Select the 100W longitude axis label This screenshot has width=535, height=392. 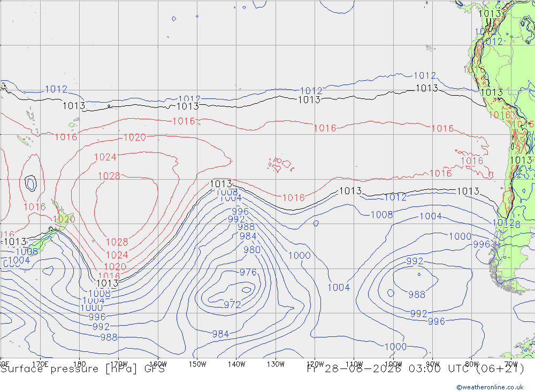point(393,364)
